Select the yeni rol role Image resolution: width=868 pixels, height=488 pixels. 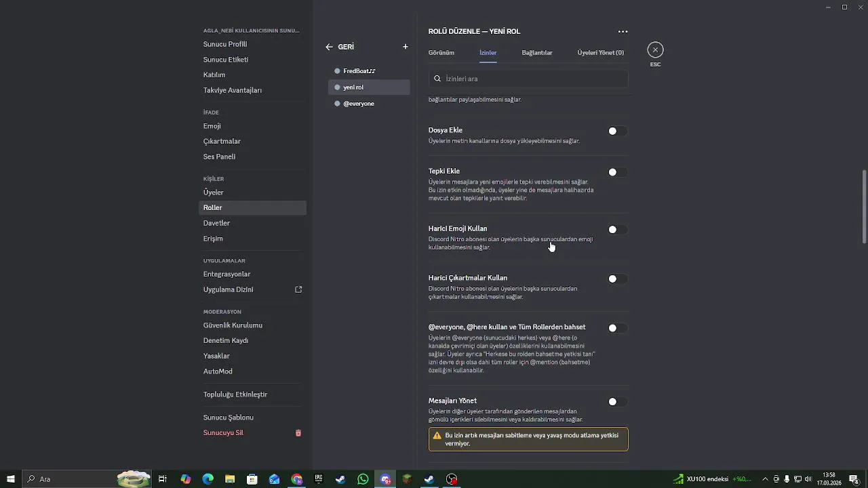pos(369,87)
